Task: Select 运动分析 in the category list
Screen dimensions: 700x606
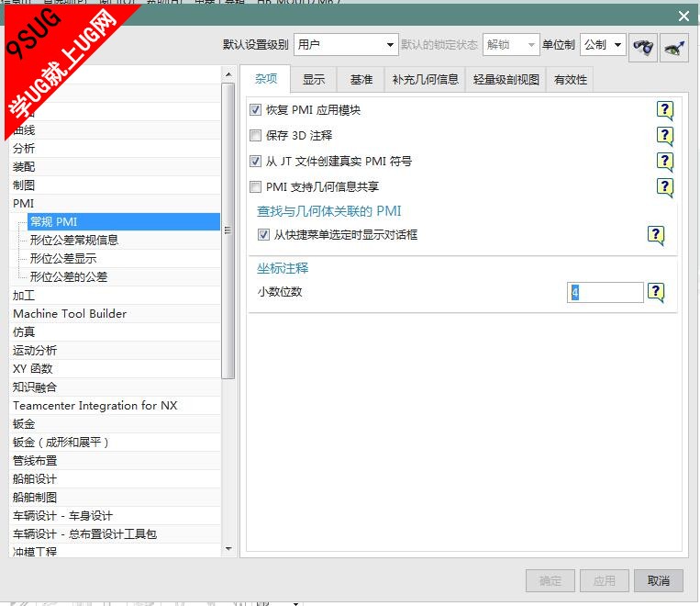Action: (115, 351)
